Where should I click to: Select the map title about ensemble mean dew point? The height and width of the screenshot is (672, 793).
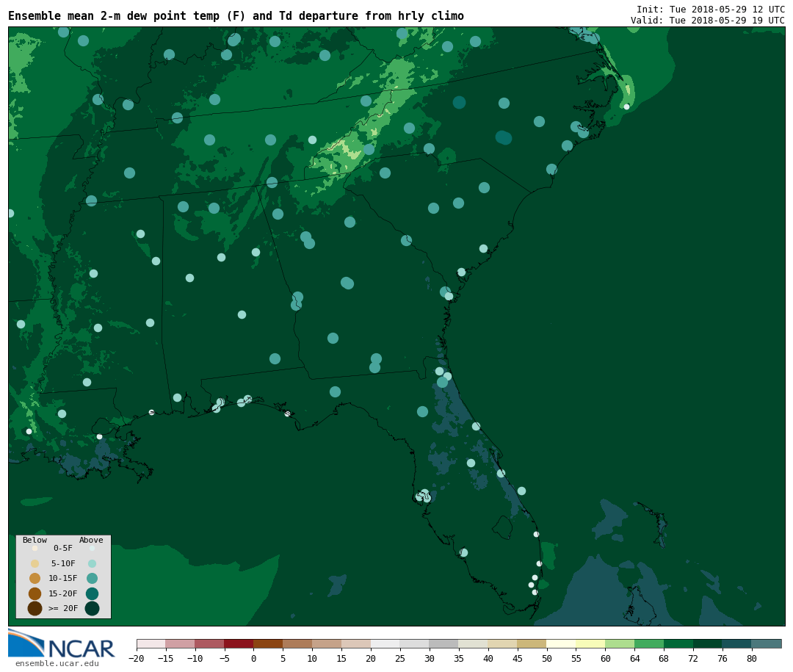(236, 16)
